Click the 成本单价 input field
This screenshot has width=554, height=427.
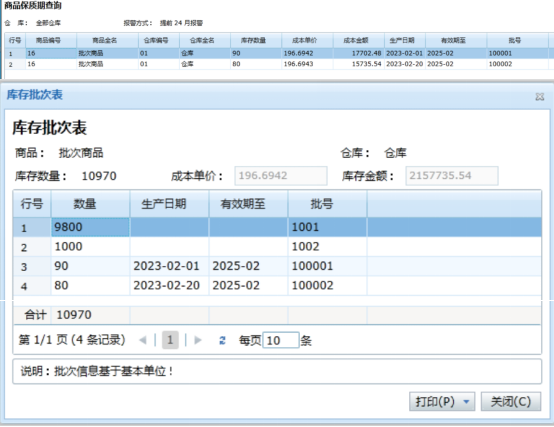281,176
